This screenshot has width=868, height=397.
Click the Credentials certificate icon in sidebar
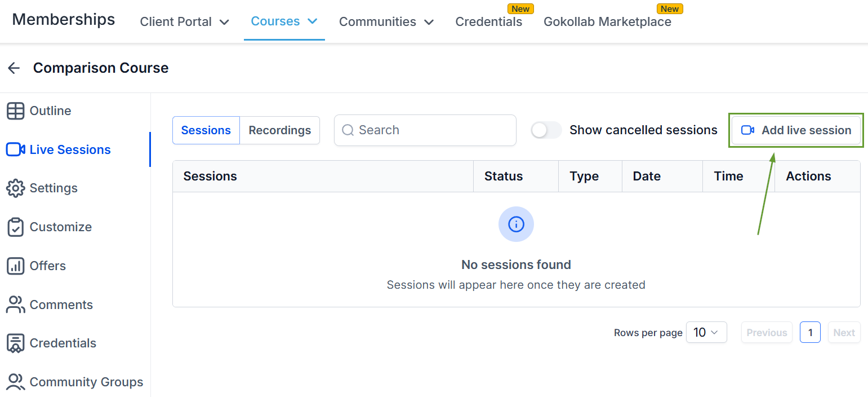[15, 343]
